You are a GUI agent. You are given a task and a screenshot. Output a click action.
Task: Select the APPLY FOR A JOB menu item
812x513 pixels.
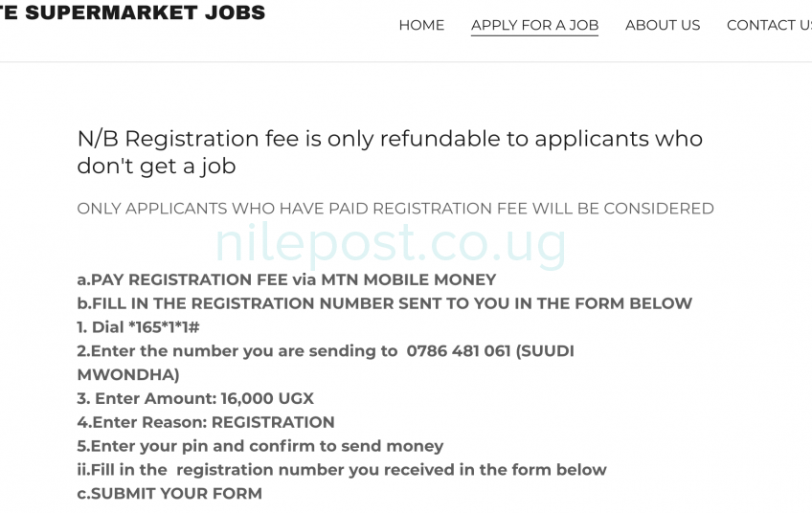[534, 25]
